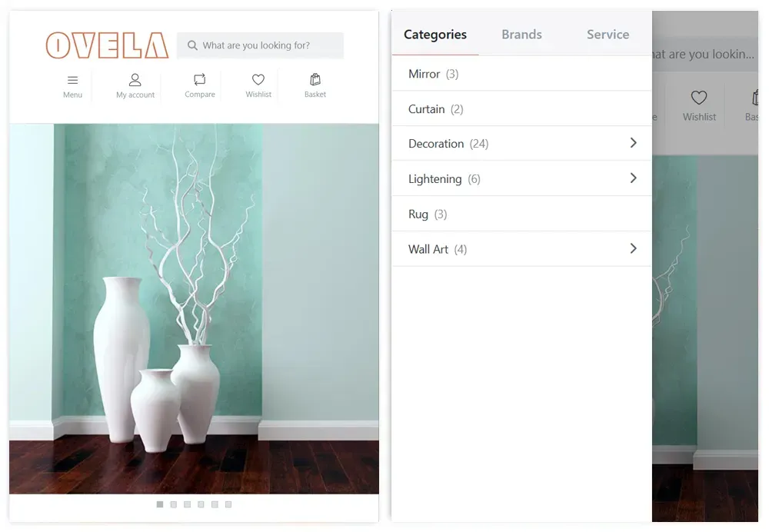
Task: Open the Compare arrows icon
Action: click(200, 79)
